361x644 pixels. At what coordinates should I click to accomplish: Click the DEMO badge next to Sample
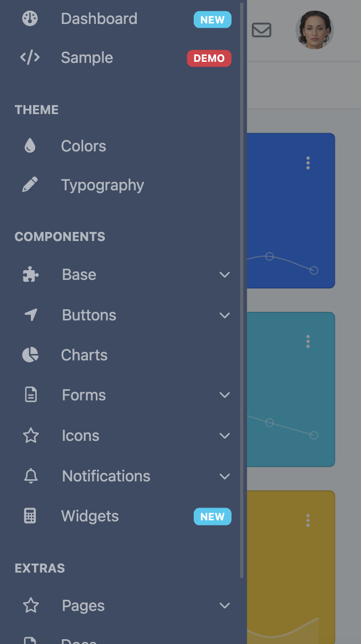coord(209,59)
